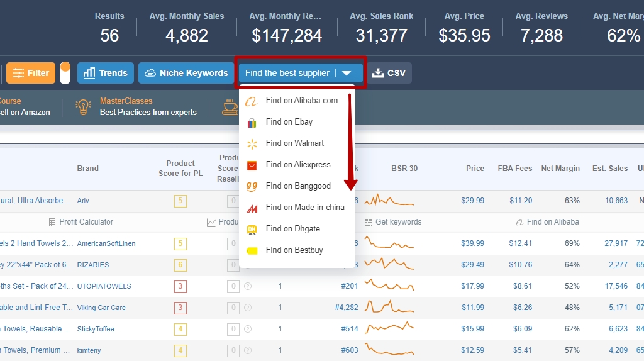This screenshot has width=644, height=361.
Task: Click rank #201 in UTOPIATOWELS row
Action: point(350,286)
